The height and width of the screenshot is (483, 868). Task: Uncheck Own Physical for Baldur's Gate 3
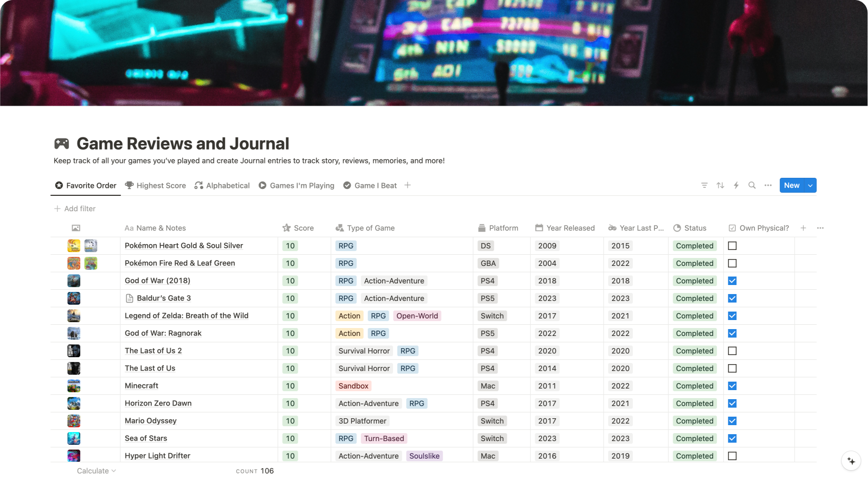(732, 298)
